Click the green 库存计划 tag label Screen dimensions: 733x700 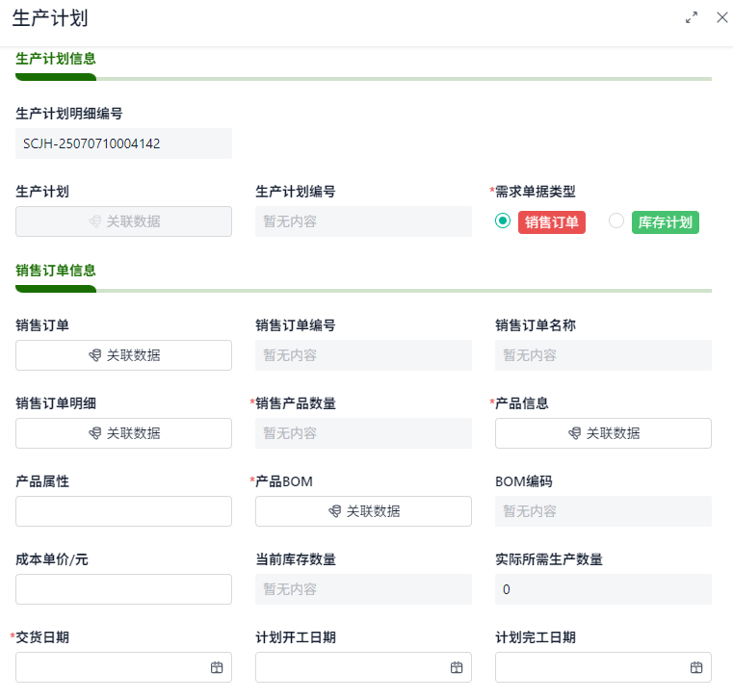665,222
